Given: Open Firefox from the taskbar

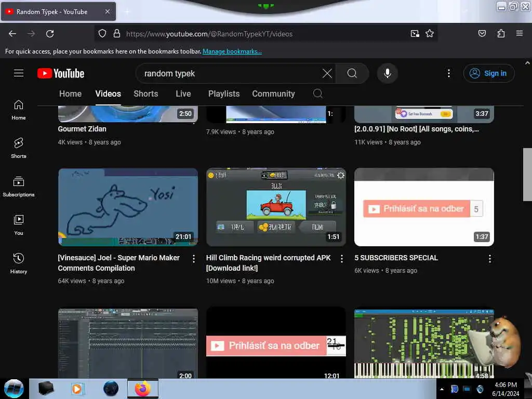Looking at the screenshot, I should click(143, 389).
